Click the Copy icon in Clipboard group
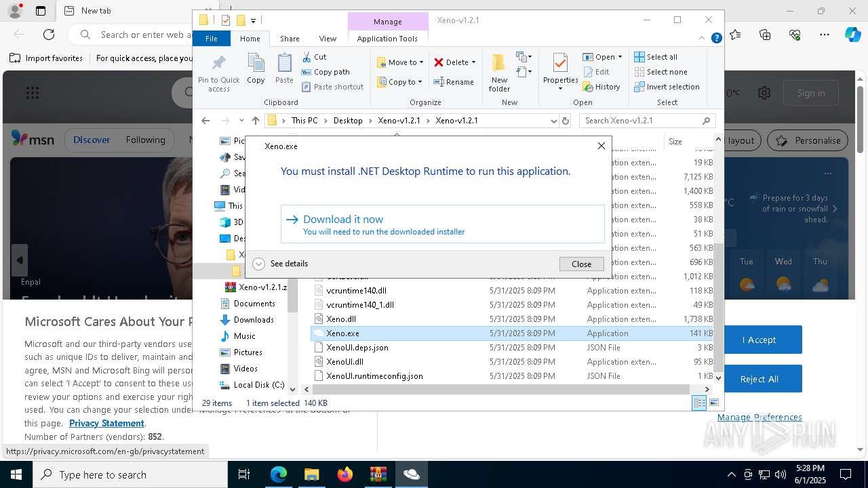868x488 pixels. 256,68
